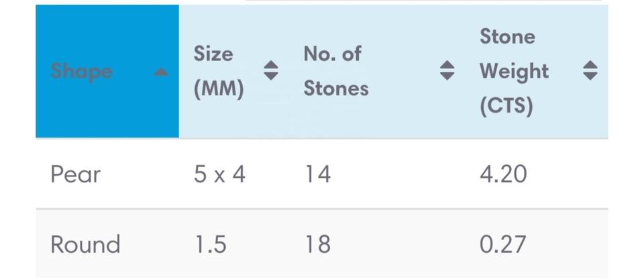The image size is (644, 279).
Task: Click the divider line between Pear and Round rows
Action: click(322, 209)
